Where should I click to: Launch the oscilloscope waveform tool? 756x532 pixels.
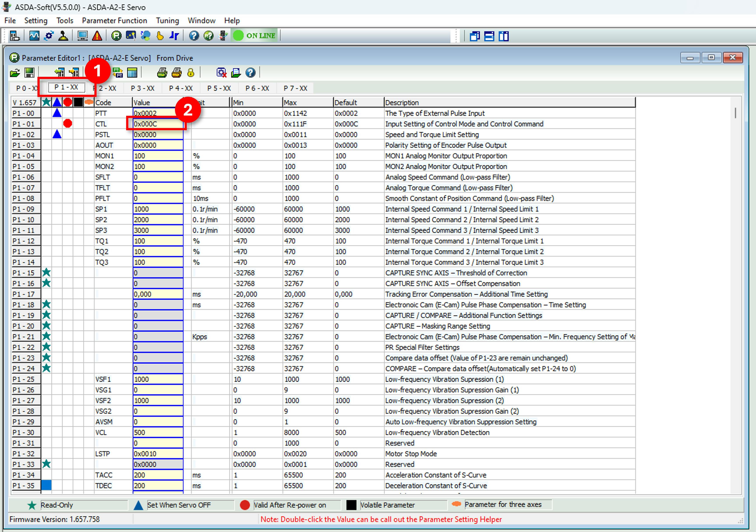pyautogui.click(x=34, y=35)
